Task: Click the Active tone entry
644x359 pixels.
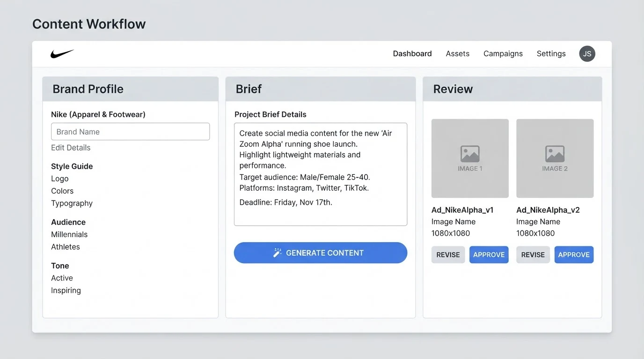Action: [x=62, y=278]
